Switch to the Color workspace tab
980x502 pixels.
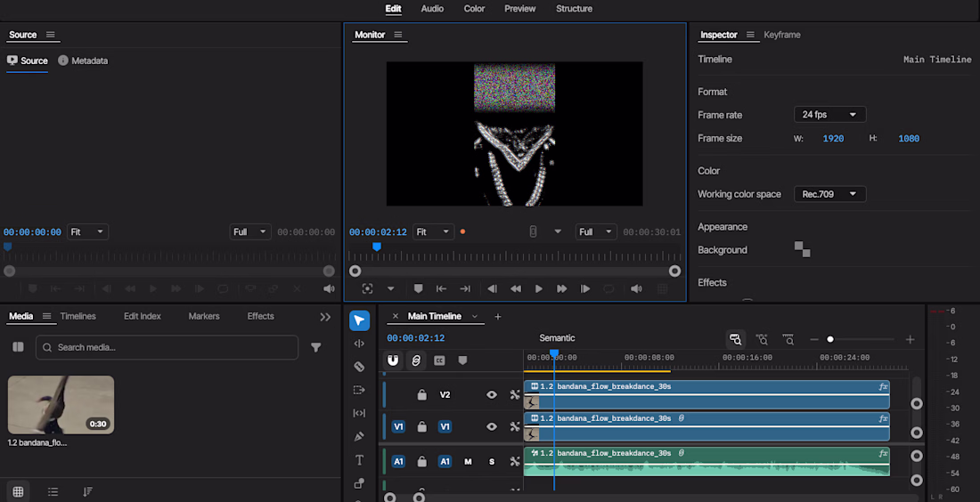(474, 9)
